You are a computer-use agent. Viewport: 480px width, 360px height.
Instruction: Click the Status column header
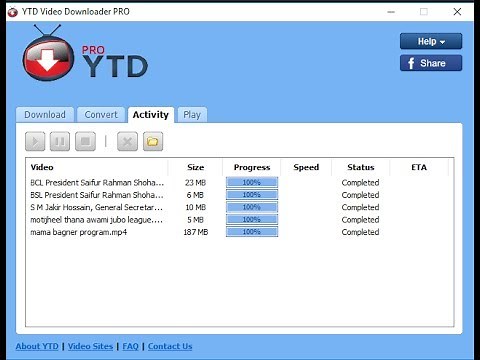coord(361,167)
